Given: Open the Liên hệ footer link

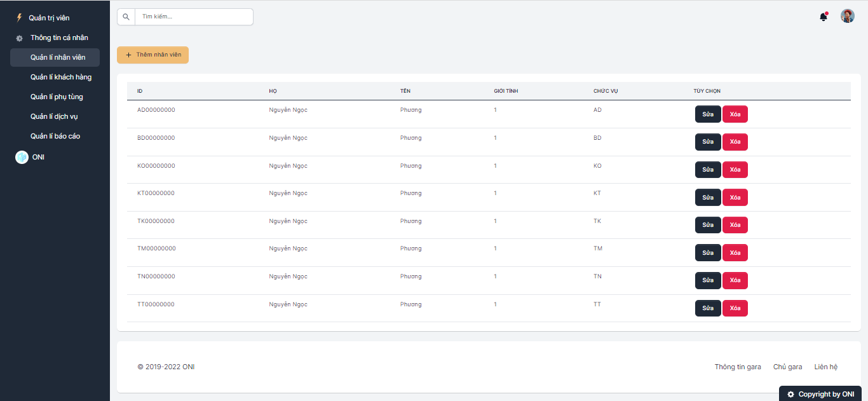Looking at the screenshot, I should (826, 367).
